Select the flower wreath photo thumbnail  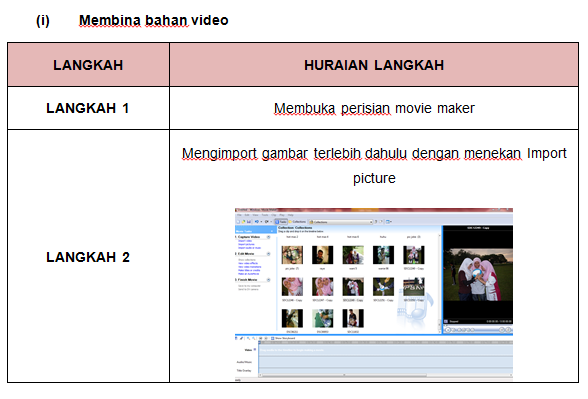292,255
